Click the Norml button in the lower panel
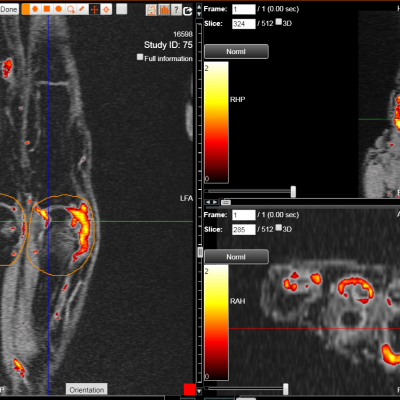 tap(236, 257)
